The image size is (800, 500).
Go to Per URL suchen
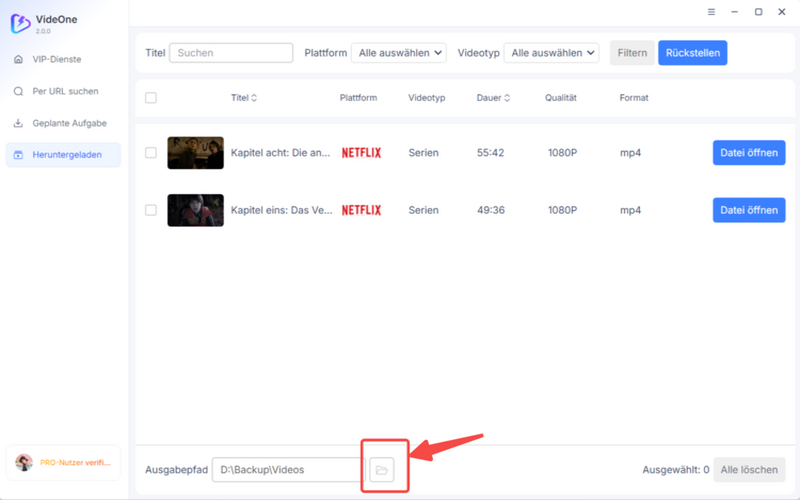(x=63, y=91)
